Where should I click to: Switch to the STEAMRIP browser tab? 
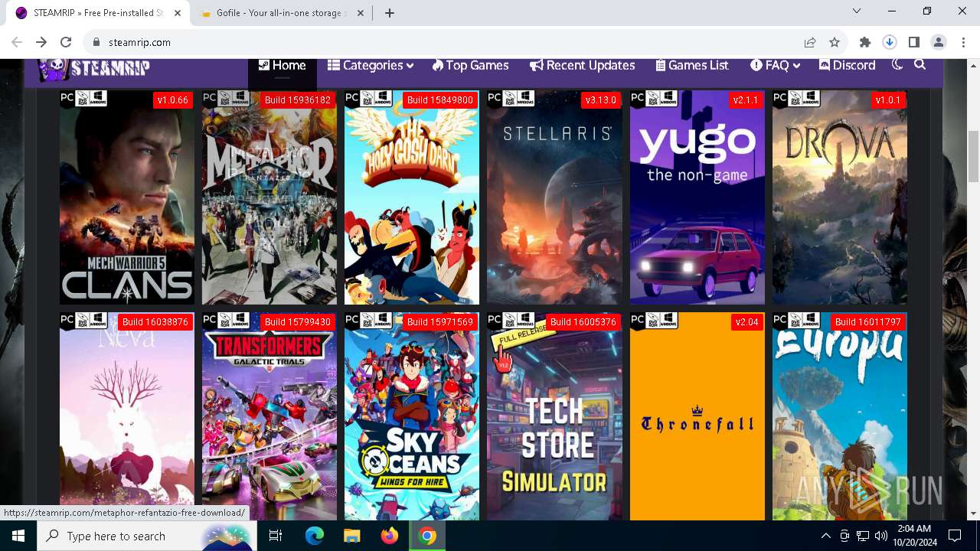pos(98,13)
